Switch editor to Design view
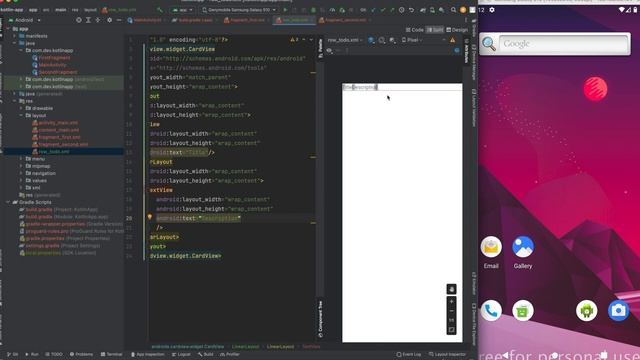This screenshot has width=640, height=360. point(457,30)
